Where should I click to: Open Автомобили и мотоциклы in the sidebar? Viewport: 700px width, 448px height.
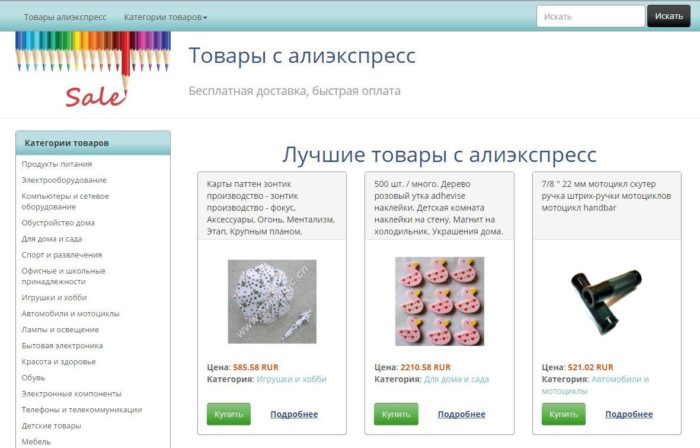[71, 314]
